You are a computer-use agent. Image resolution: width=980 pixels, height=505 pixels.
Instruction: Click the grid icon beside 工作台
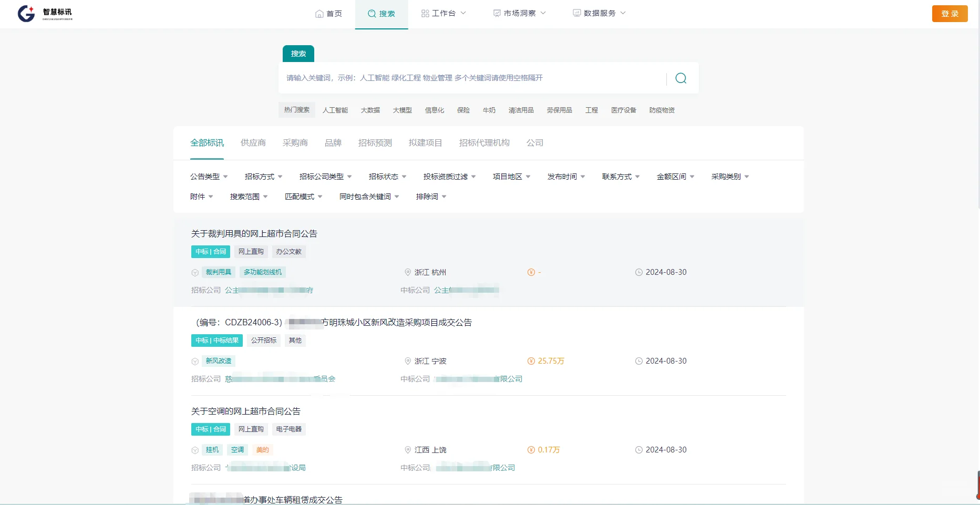point(425,13)
